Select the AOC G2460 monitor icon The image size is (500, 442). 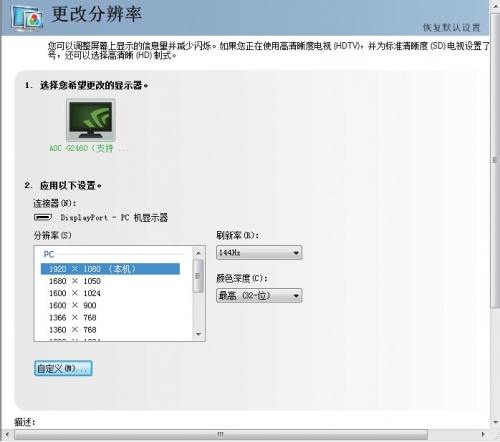91,120
